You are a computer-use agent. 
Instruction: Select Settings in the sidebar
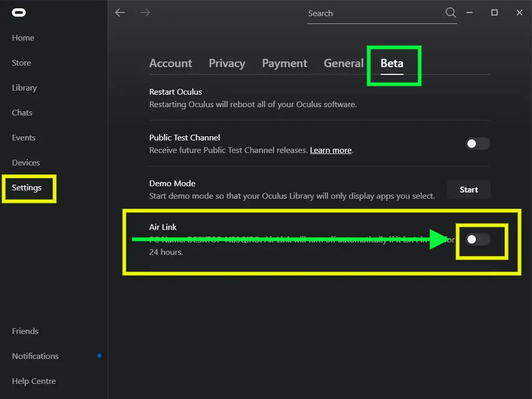[27, 188]
